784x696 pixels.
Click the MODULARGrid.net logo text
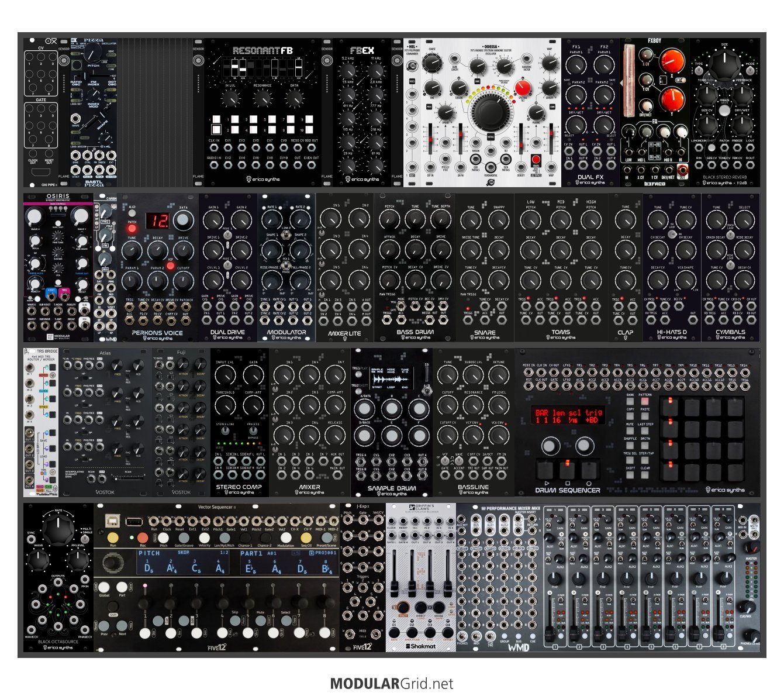click(x=392, y=683)
